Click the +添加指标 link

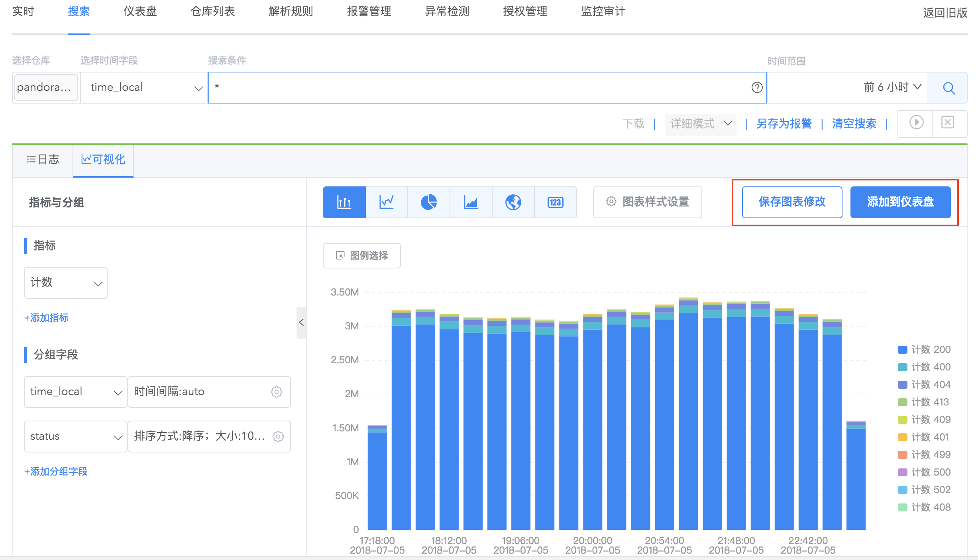[46, 318]
